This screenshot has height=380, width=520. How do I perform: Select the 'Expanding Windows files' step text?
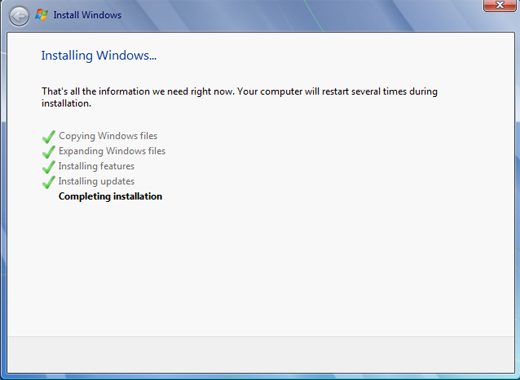coord(112,151)
